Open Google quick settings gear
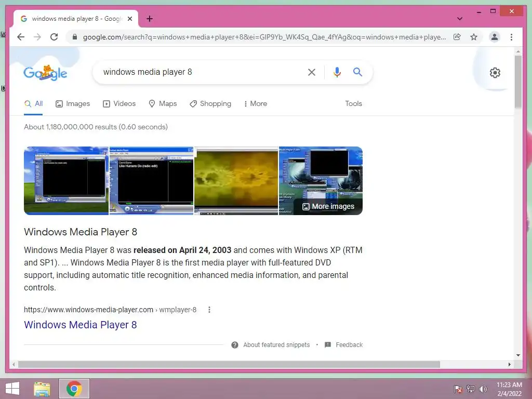 pos(495,73)
